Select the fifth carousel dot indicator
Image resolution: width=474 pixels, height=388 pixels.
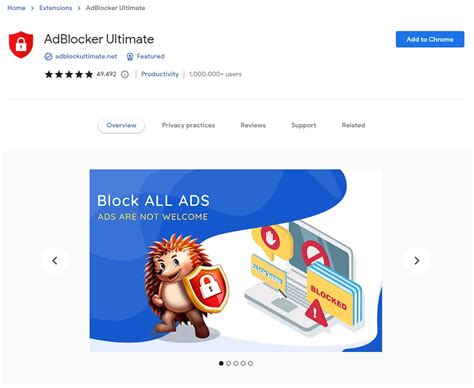250,363
